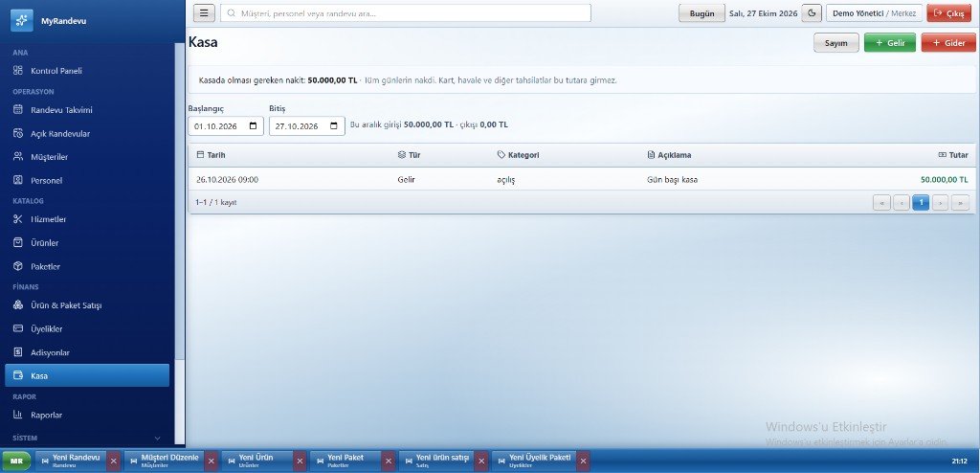The width and height of the screenshot is (980, 473).
Task: Click the Açık Randevular sidebar icon
Action: pos(18,133)
